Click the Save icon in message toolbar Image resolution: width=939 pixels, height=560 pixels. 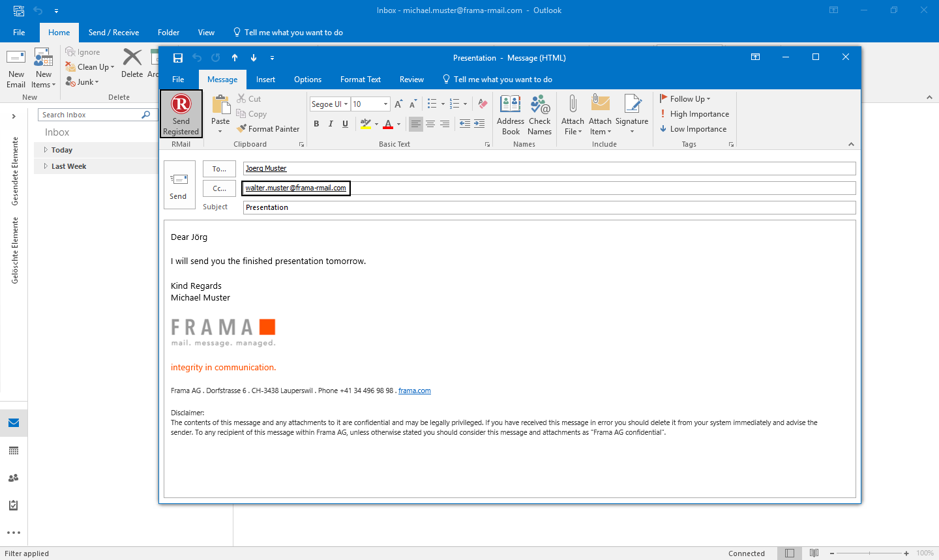(x=177, y=57)
